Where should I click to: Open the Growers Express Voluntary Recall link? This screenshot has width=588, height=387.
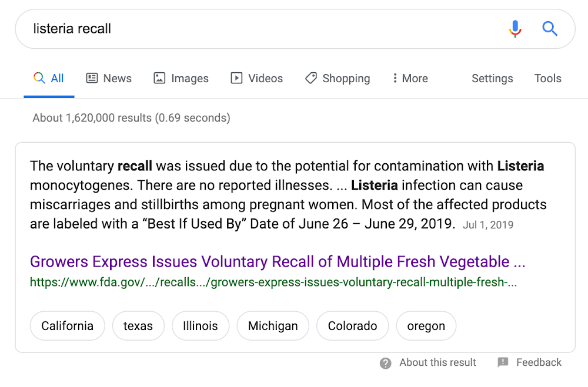pos(278,261)
